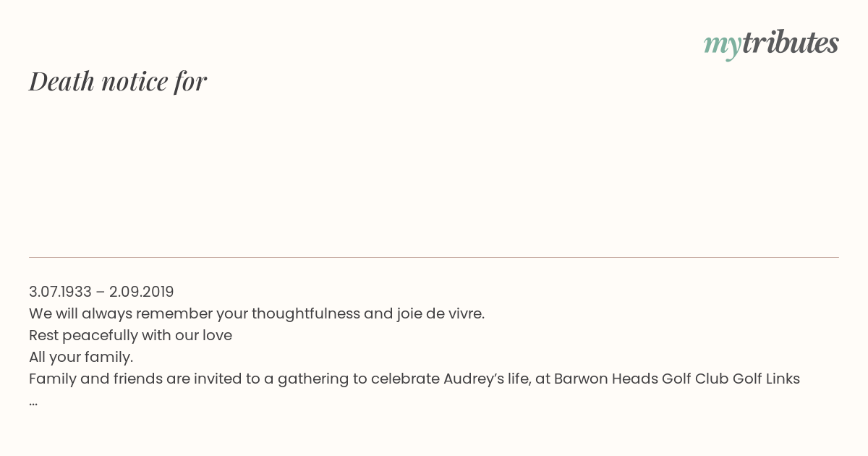Click the word "tributes" in the logo
This screenshot has width=868, height=456.
[791, 43]
